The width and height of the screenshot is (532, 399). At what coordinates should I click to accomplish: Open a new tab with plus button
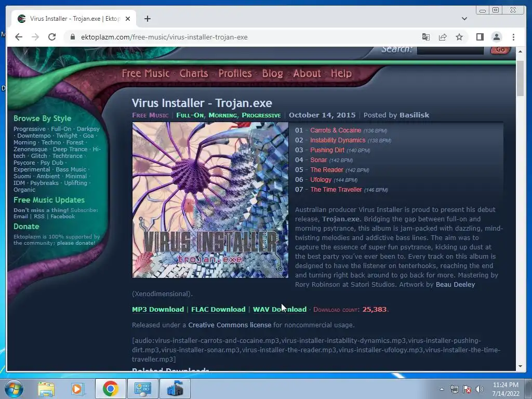tap(147, 19)
